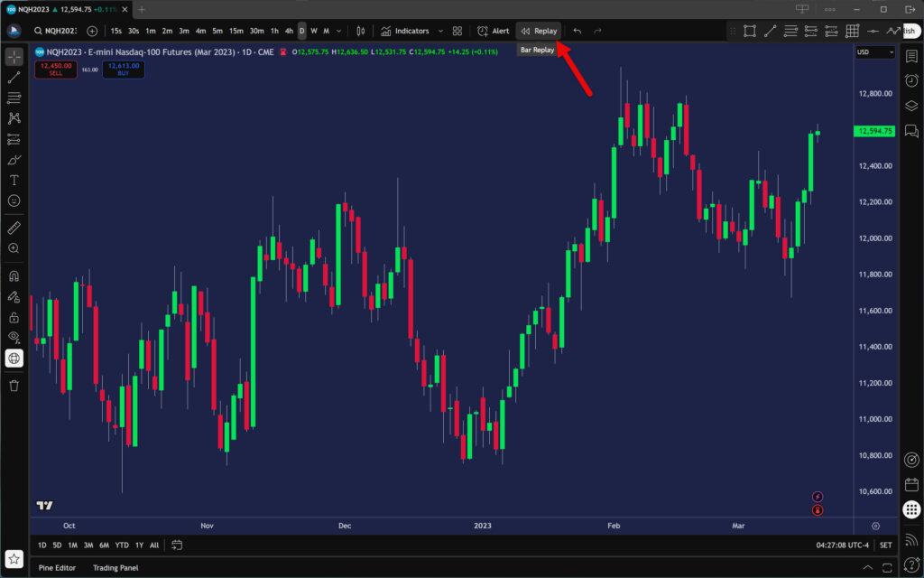Screen dimensions: 924x578
Task: Select the text annotation tool
Action: pyautogui.click(x=14, y=180)
